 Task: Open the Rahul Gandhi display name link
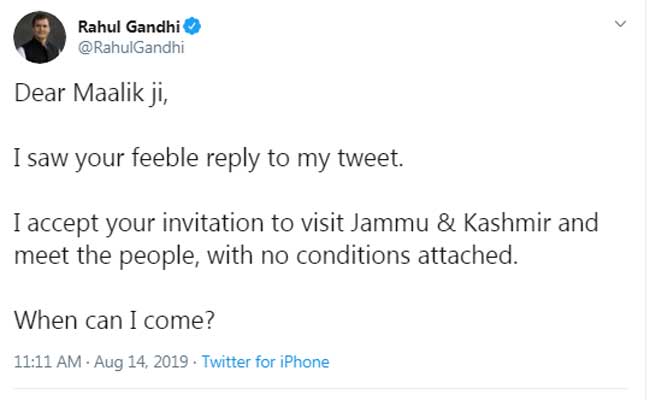pos(124,25)
